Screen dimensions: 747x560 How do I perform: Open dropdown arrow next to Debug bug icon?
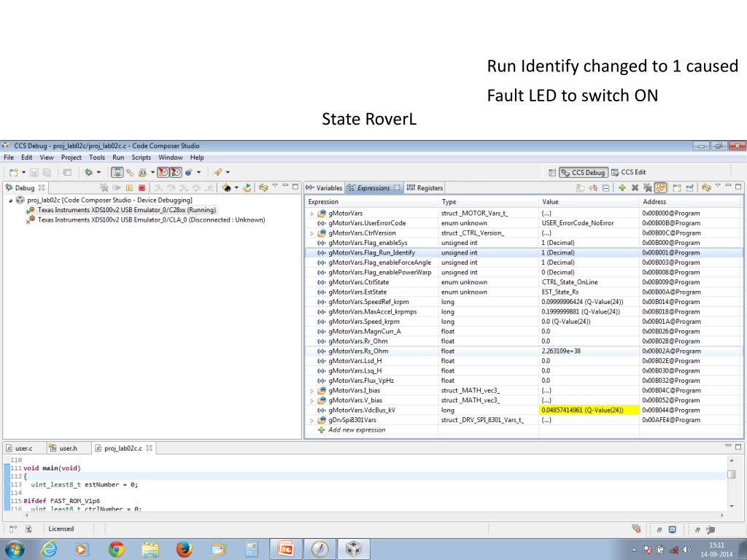98,172
